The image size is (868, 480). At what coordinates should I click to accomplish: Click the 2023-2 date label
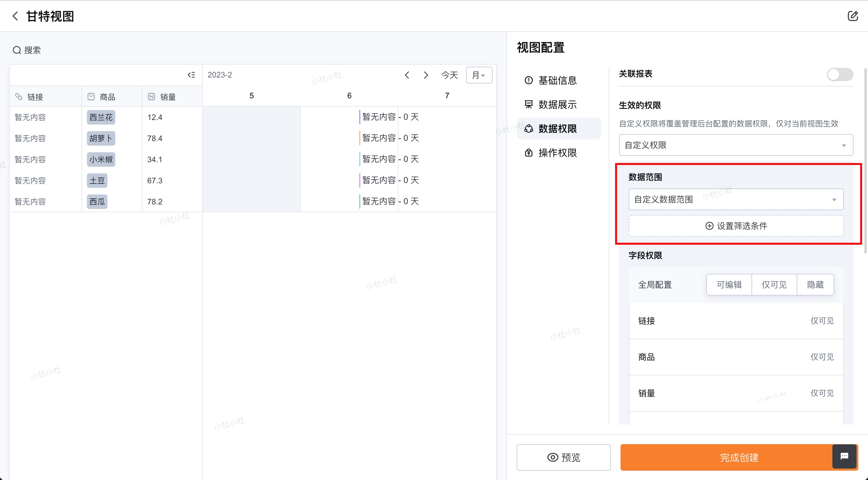tap(220, 75)
